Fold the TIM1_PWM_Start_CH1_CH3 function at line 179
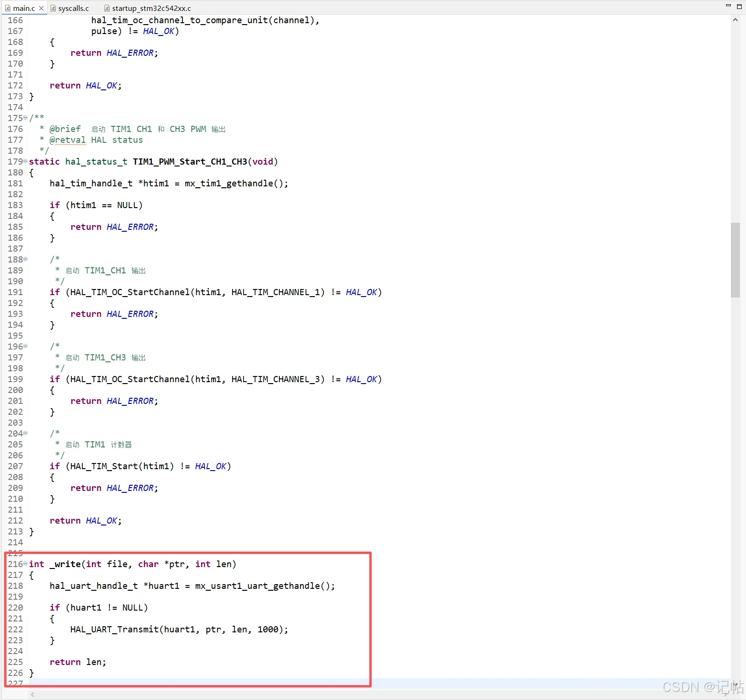 tap(26, 161)
